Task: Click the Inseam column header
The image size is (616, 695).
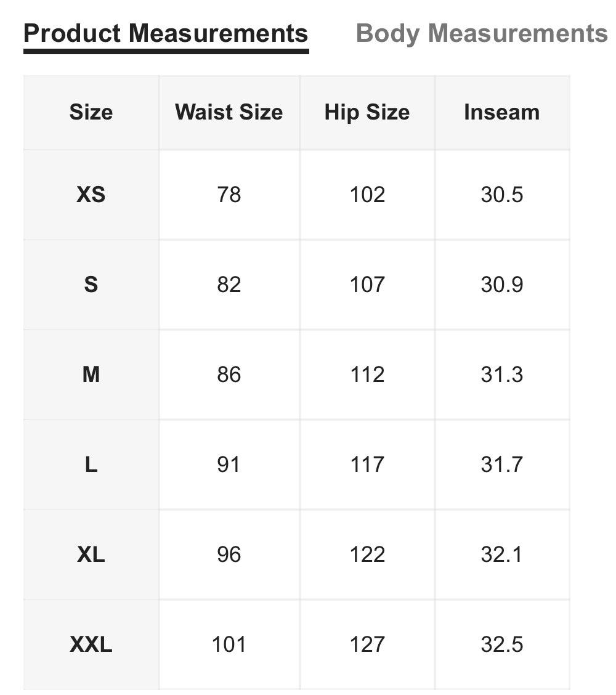Action: [501, 112]
